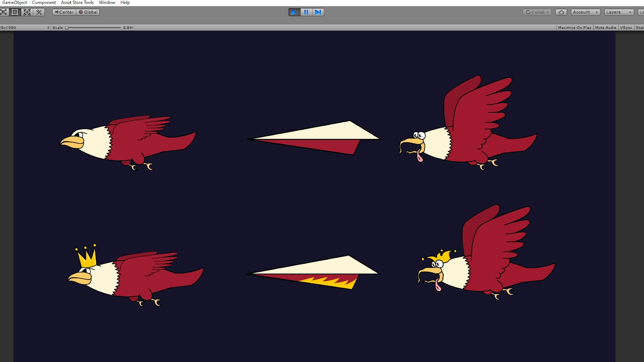
Task: Click the flame-decorated paper plane
Action: tap(313, 272)
